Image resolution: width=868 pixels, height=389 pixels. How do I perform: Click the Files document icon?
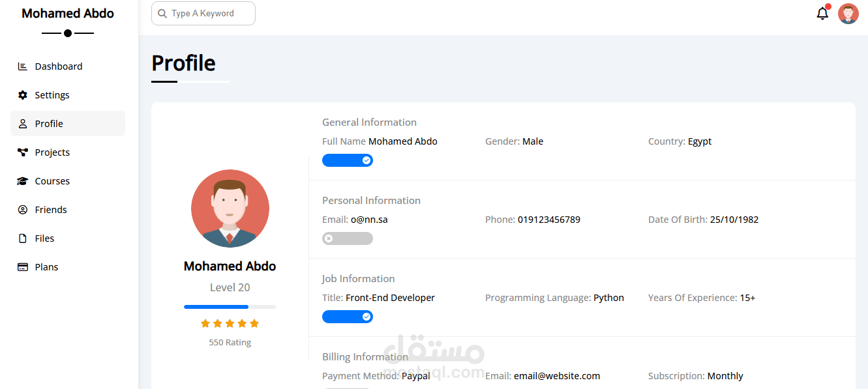[x=23, y=238]
